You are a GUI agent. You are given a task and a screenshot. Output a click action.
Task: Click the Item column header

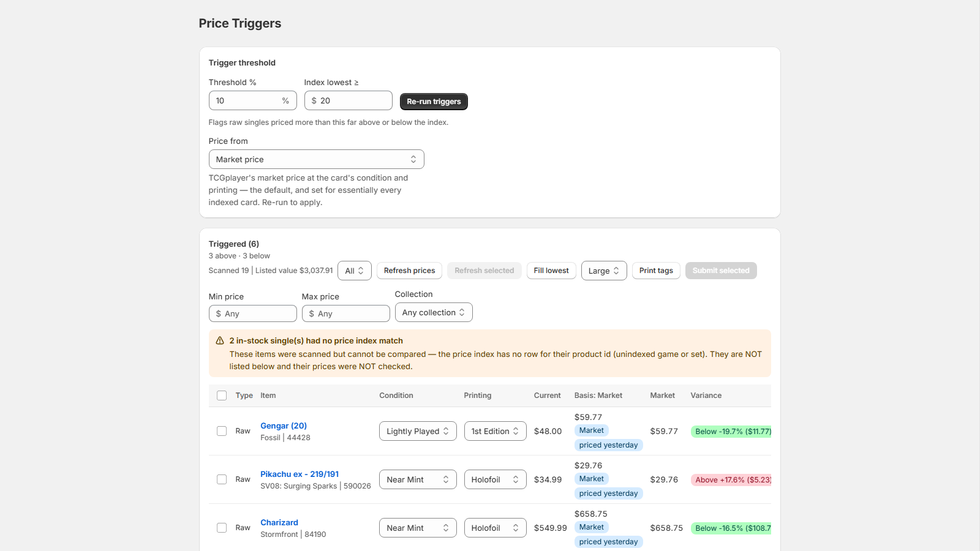coord(268,395)
